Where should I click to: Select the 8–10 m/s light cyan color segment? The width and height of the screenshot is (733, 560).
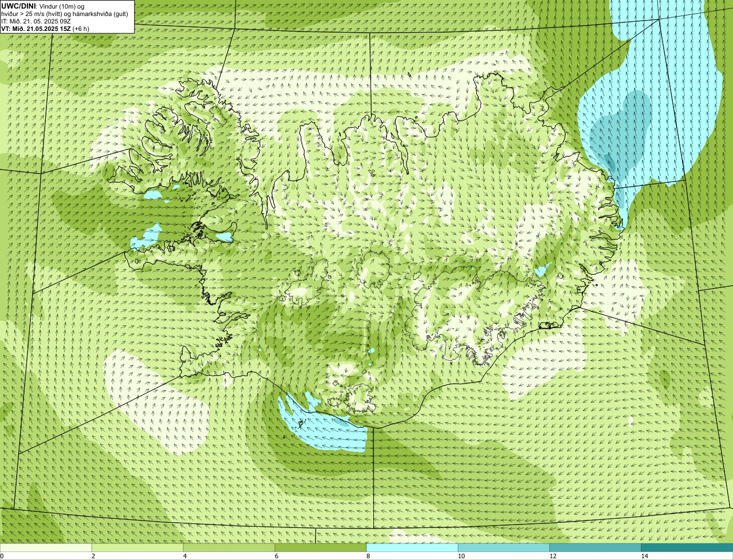click(412, 547)
